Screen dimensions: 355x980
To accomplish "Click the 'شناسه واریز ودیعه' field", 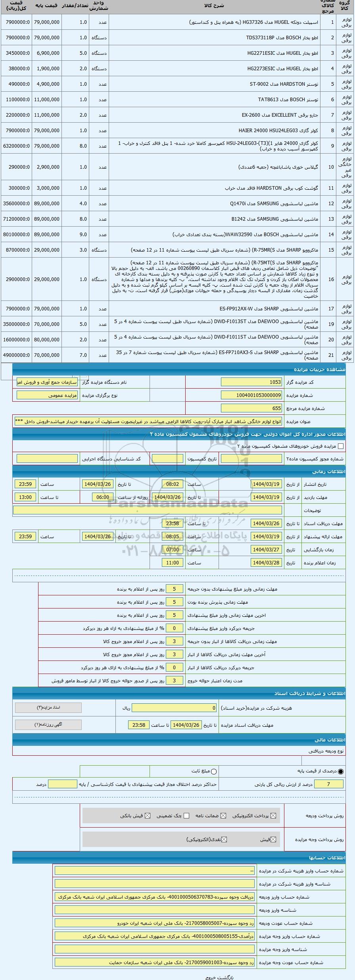I will coord(155,910).
